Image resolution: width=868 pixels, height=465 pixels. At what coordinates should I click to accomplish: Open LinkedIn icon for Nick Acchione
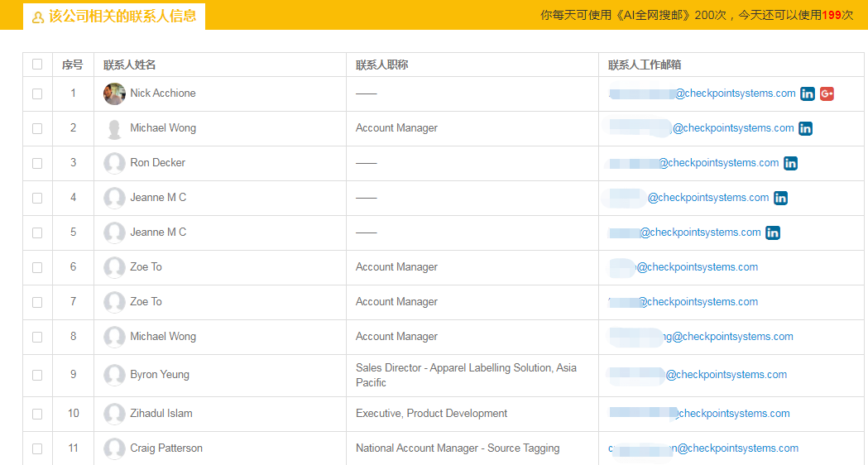[x=808, y=94]
